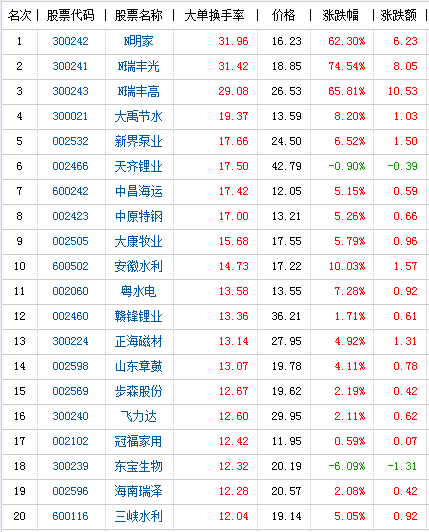Open stock code 300243 link
Screen dimensions: 429x532
click(x=70, y=91)
